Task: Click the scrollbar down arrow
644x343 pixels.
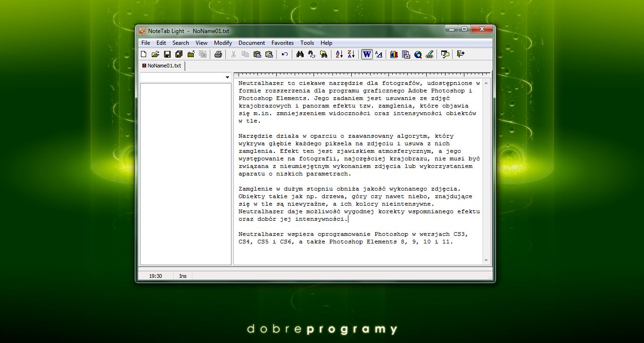Action: (486, 260)
